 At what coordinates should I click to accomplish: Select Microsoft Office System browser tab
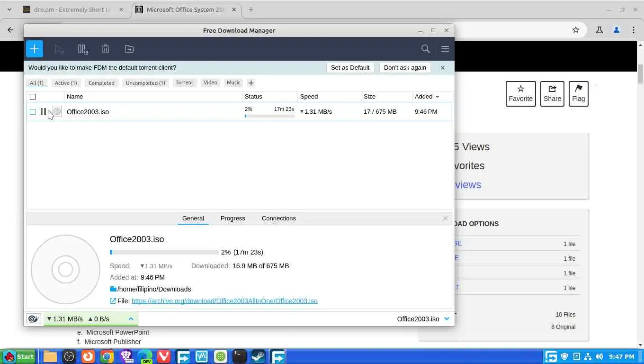[x=187, y=9]
